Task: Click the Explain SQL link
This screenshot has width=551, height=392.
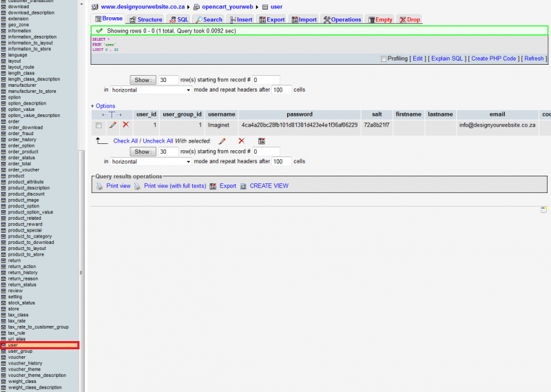Action: [x=447, y=59]
